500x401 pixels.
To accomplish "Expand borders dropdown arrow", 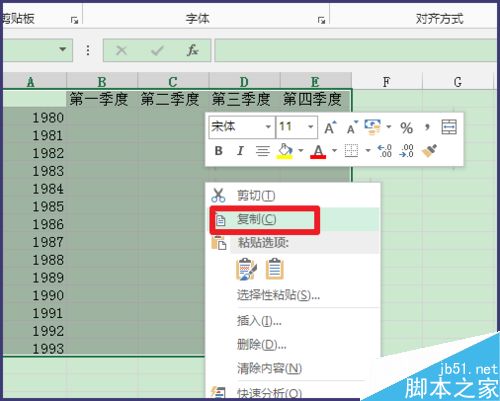I will coord(368,151).
